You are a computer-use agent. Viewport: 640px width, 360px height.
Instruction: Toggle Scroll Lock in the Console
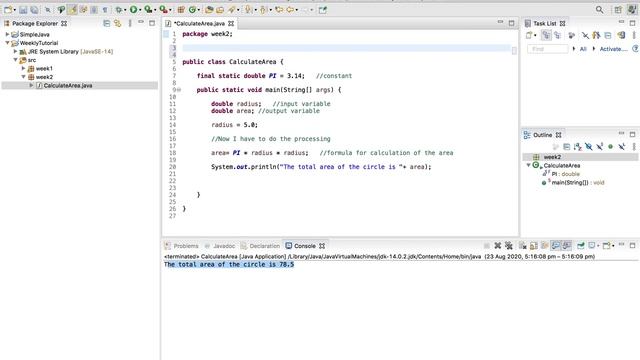tap(533, 246)
